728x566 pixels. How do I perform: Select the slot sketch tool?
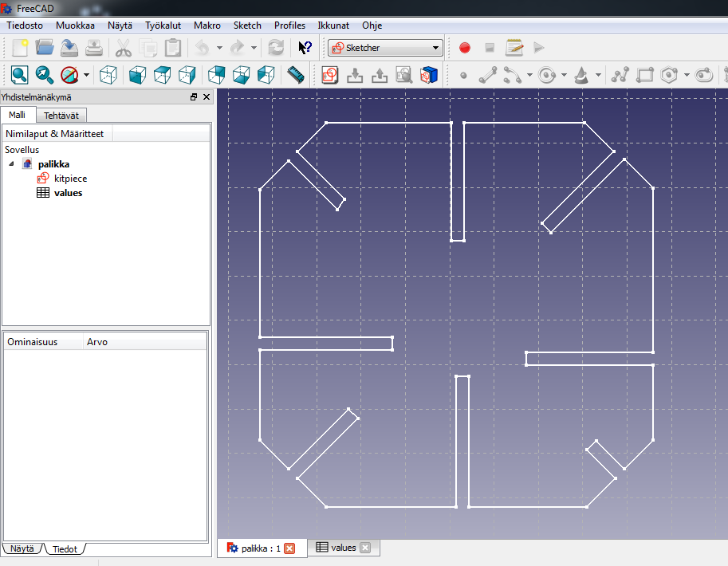pyautogui.click(x=704, y=75)
